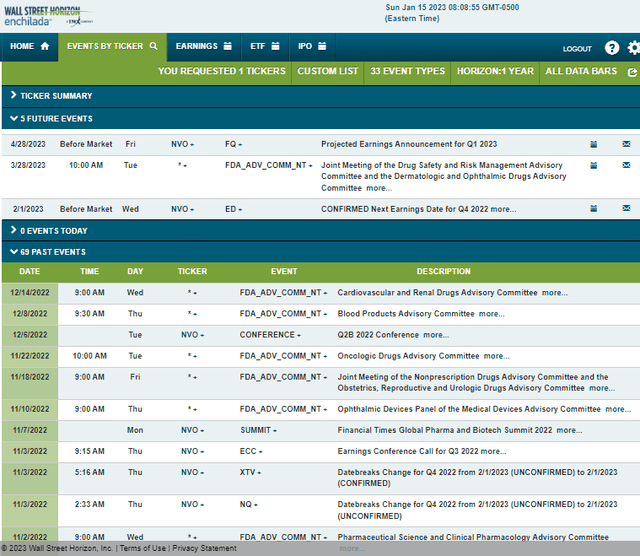Show more on the 11/18/2022 Joint Meeting description
640x556 pixels.
(x=602, y=388)
